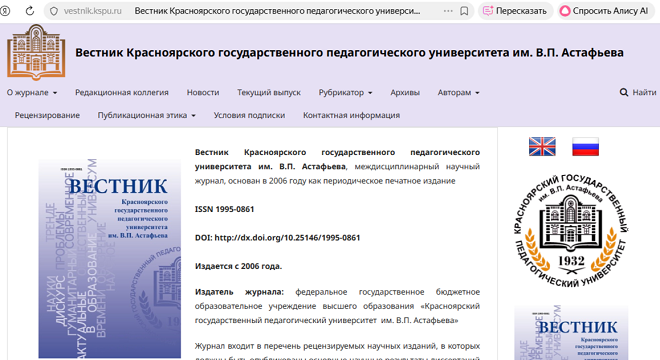Go to Новости section
The height and width of the screenshot is (360, 660).
(x=203, y=93)
